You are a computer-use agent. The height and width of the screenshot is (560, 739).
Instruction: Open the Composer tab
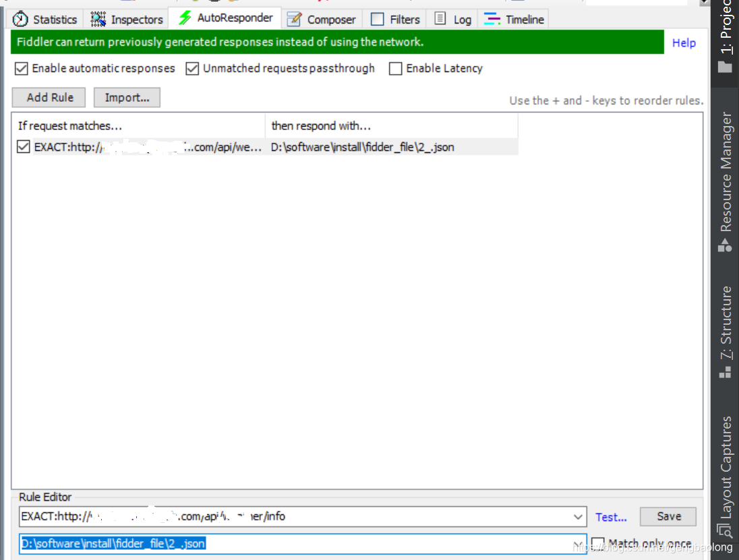pyautogui.click(x=322, y=20)
